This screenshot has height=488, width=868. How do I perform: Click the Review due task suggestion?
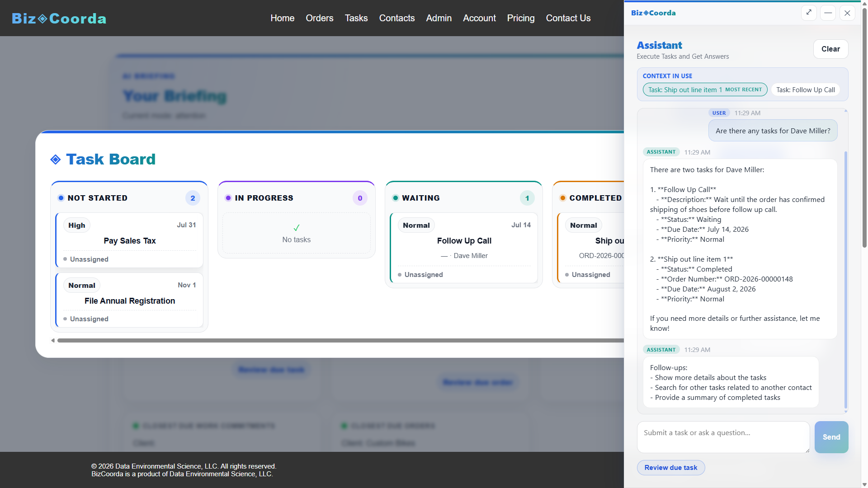671,468
